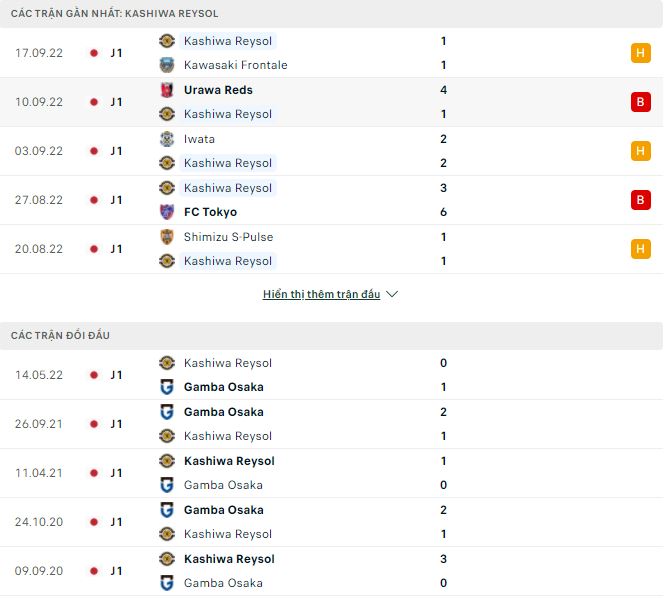Click Gamba Osaka logo in 14.05.22 match
The width and height of the screenshot is (672, 598).
click(x=167, y=387)
